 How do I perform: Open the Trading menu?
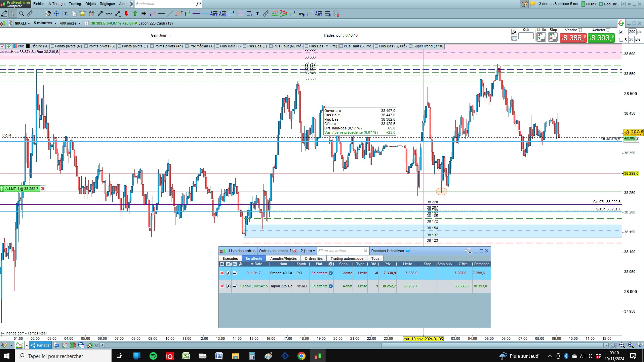(75, 4)
